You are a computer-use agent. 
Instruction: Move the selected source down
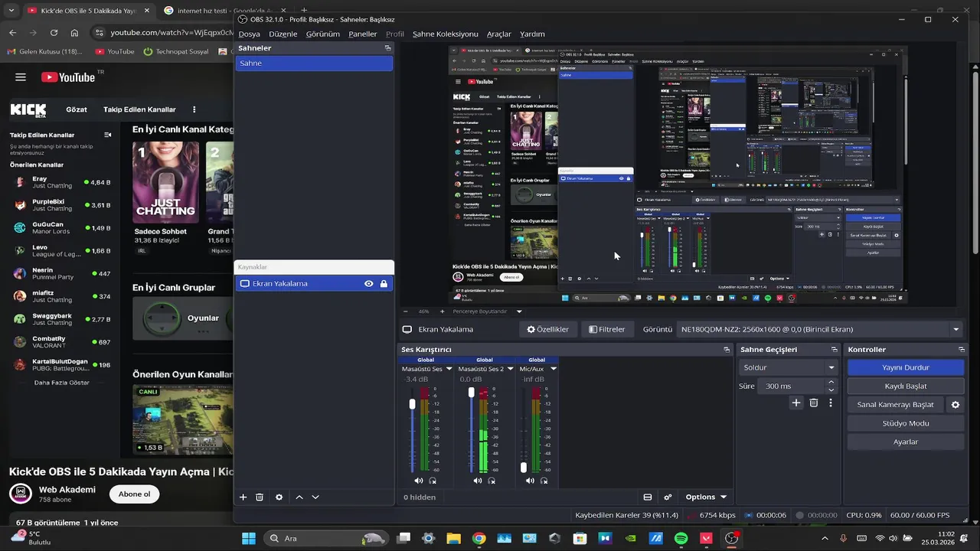pyautogui.click(x=315, y=497)
